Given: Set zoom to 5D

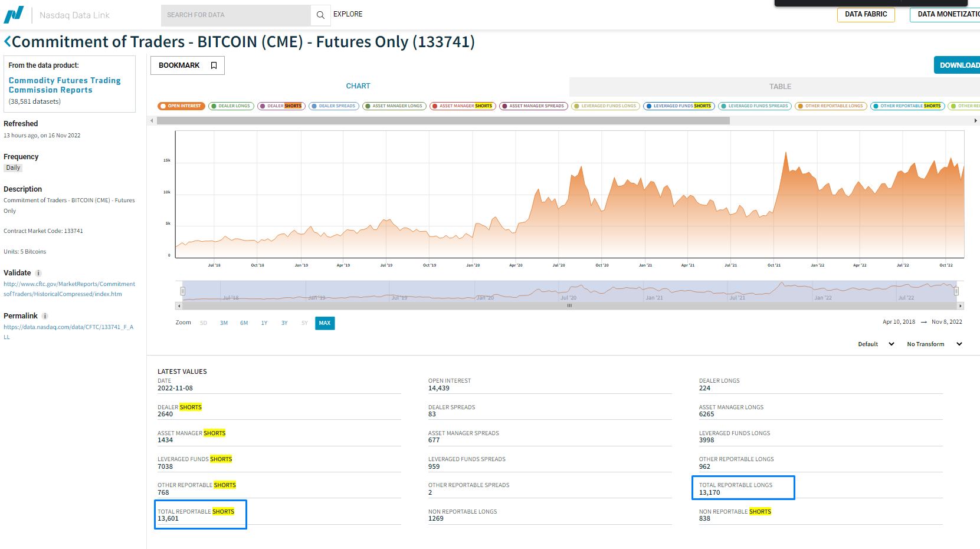Looking at the screenshot, I should coord(204,323).
